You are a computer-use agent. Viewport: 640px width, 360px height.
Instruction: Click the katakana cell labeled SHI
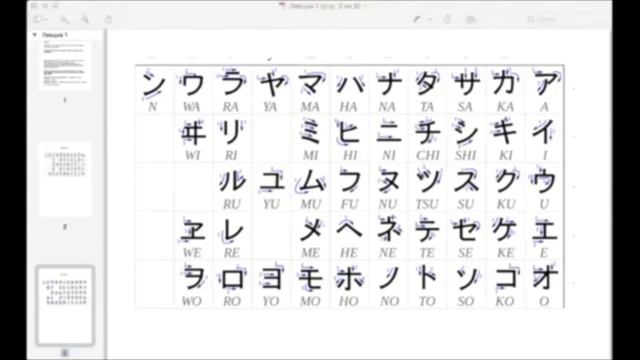point(466,138)
